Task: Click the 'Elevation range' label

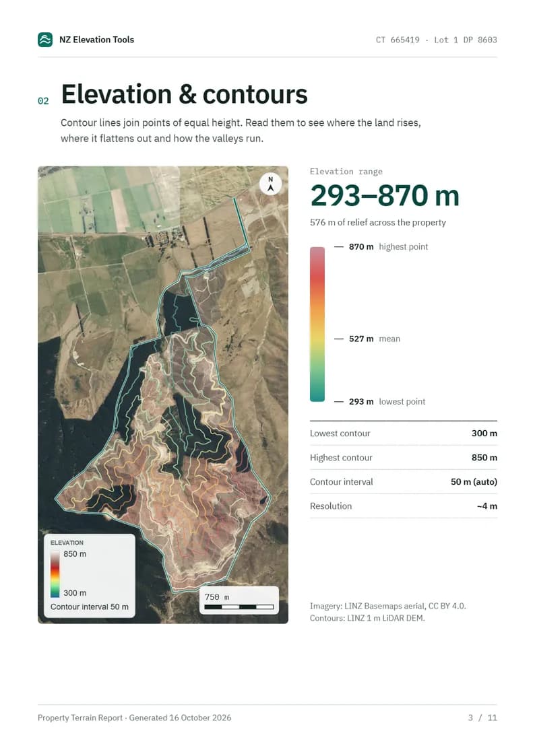Action: (x=346, y=172)
